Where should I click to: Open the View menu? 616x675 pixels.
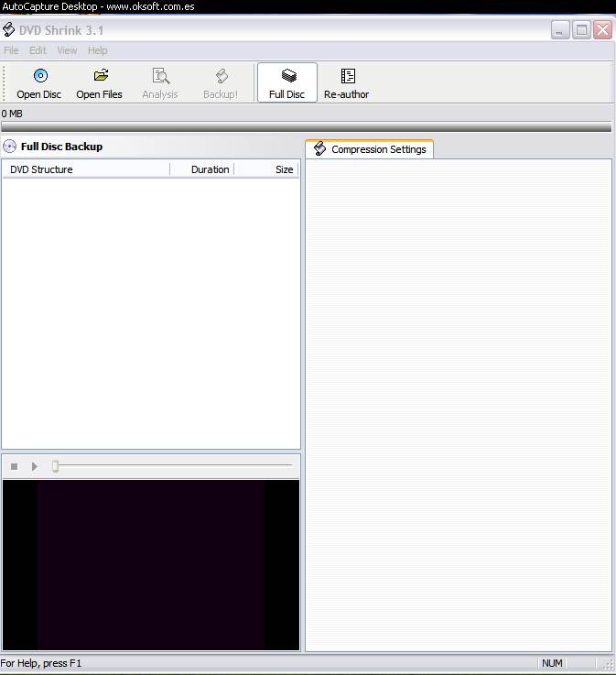(67, 50)
